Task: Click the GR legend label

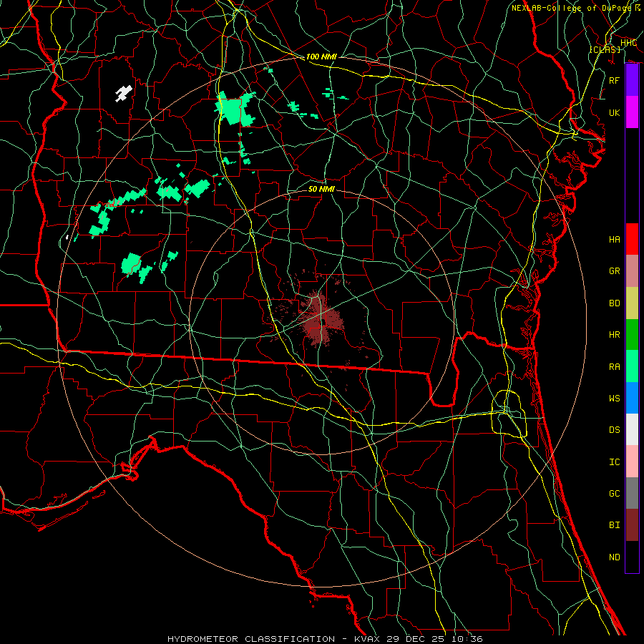Action: pos(614,271)
